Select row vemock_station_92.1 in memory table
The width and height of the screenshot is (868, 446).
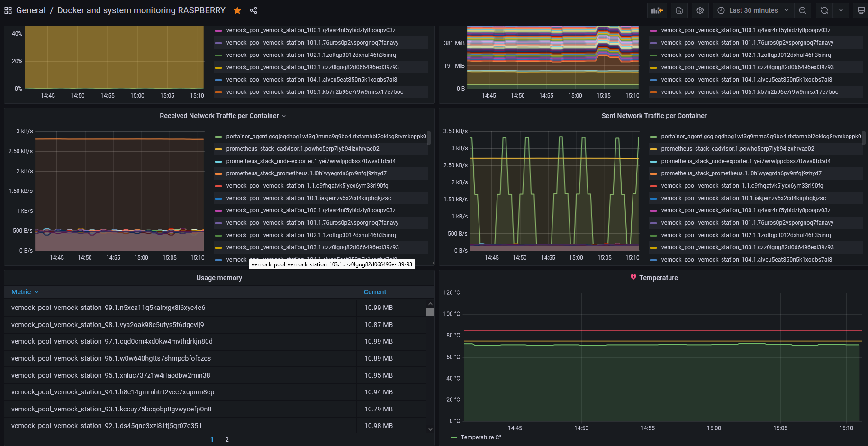point(216,426)
